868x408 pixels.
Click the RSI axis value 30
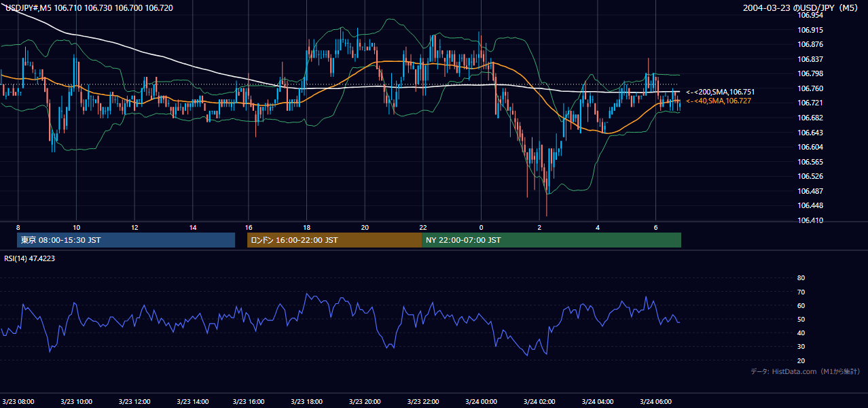pyautogui.click(x=801, y=347)
